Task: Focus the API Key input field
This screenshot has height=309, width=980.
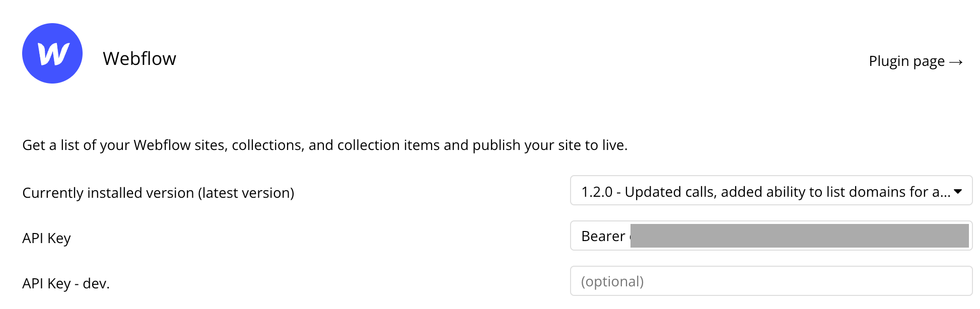Action: tap(771, 236)
